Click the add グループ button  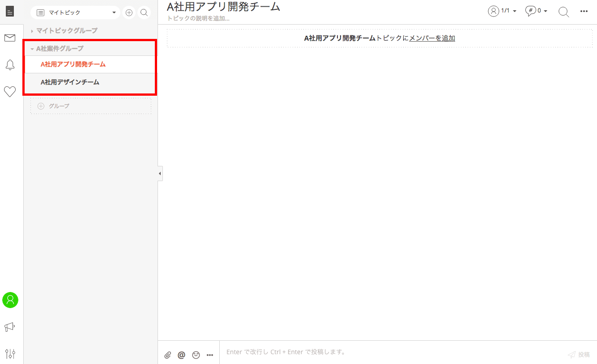(x=91, y=106)
